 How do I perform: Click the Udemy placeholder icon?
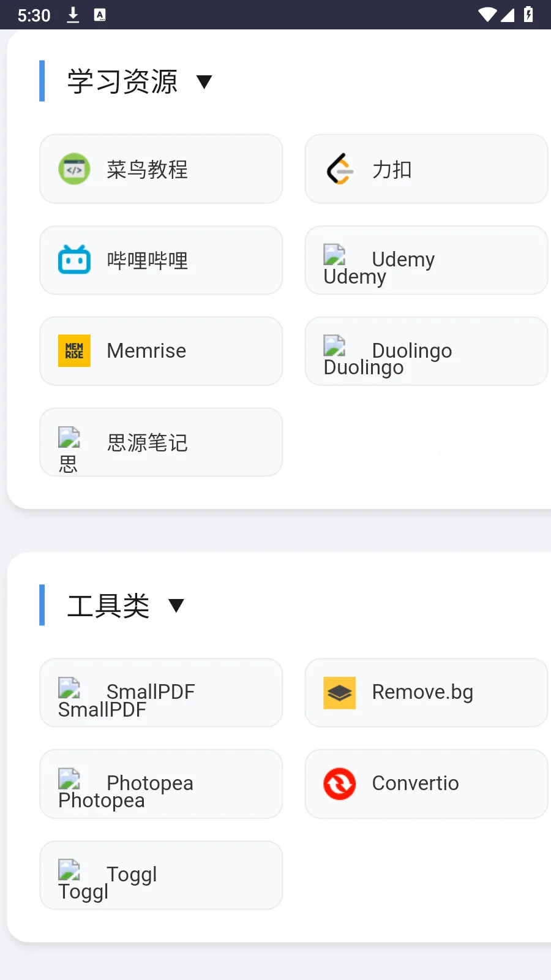(x=334, y=255)
